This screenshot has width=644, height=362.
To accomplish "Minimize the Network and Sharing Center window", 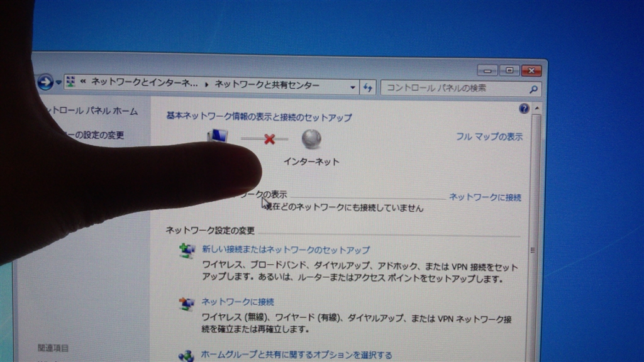I will click(x=487, y=70).
